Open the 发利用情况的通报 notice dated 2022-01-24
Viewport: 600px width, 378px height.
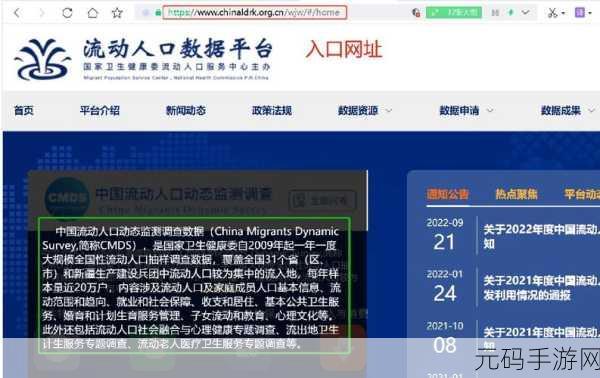point(541,288)
